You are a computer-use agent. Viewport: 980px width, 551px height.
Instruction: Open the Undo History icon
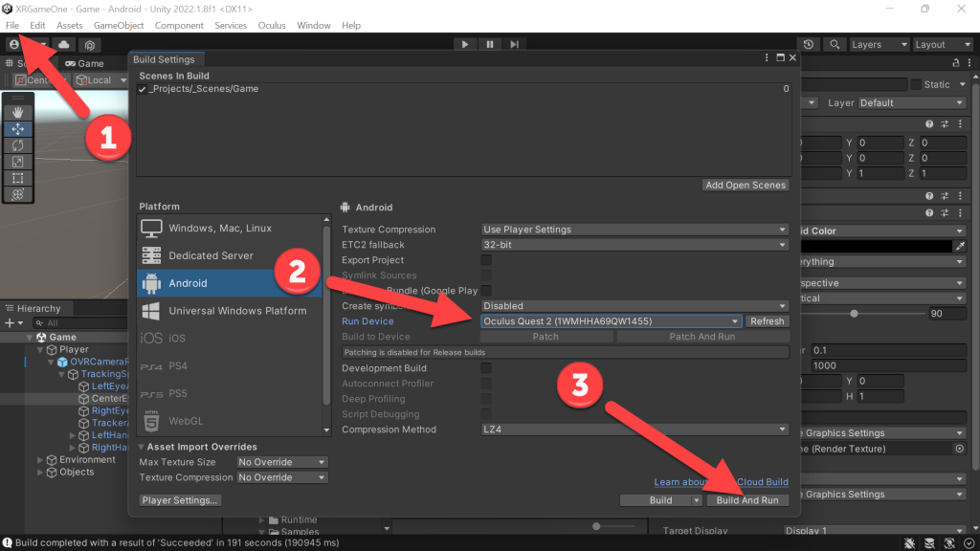click(808, 44)
